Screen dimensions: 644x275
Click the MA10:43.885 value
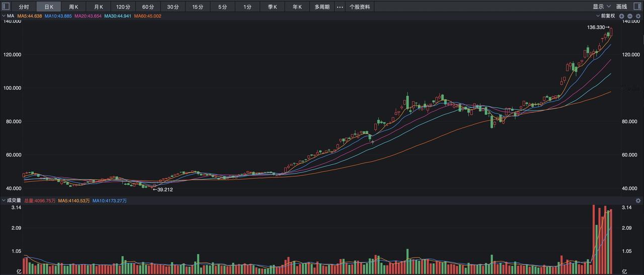pos(58,16)
